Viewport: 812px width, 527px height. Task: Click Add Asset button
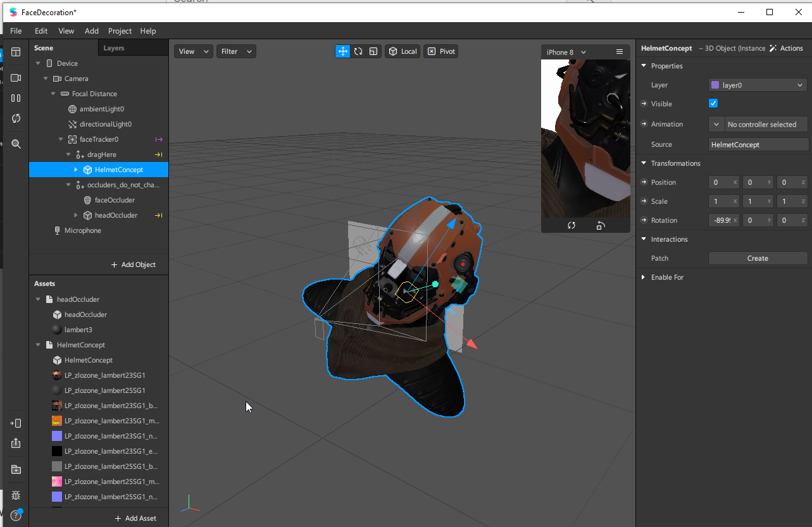[x=135, y=518]
